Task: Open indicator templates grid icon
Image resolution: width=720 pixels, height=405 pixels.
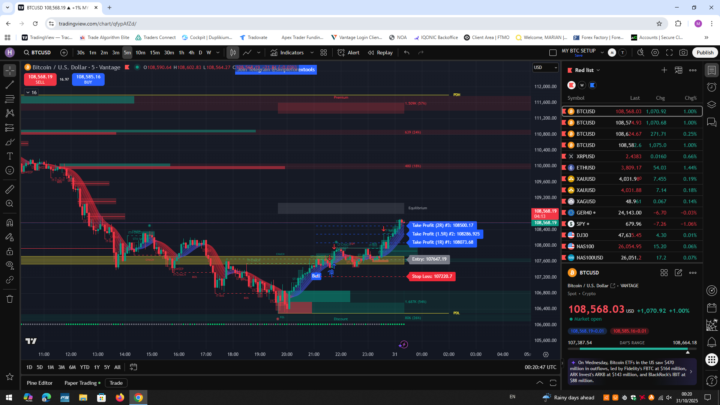Action: click(324, 53)
